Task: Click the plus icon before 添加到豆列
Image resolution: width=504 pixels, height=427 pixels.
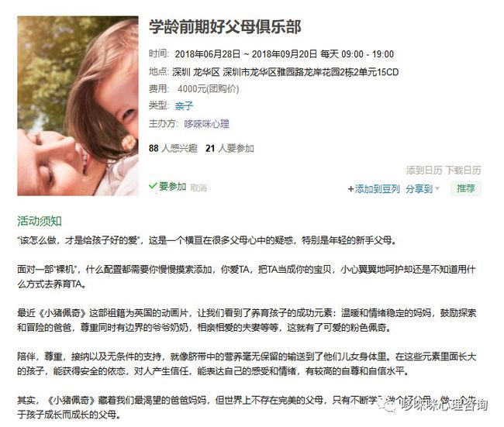Action: 350,189
